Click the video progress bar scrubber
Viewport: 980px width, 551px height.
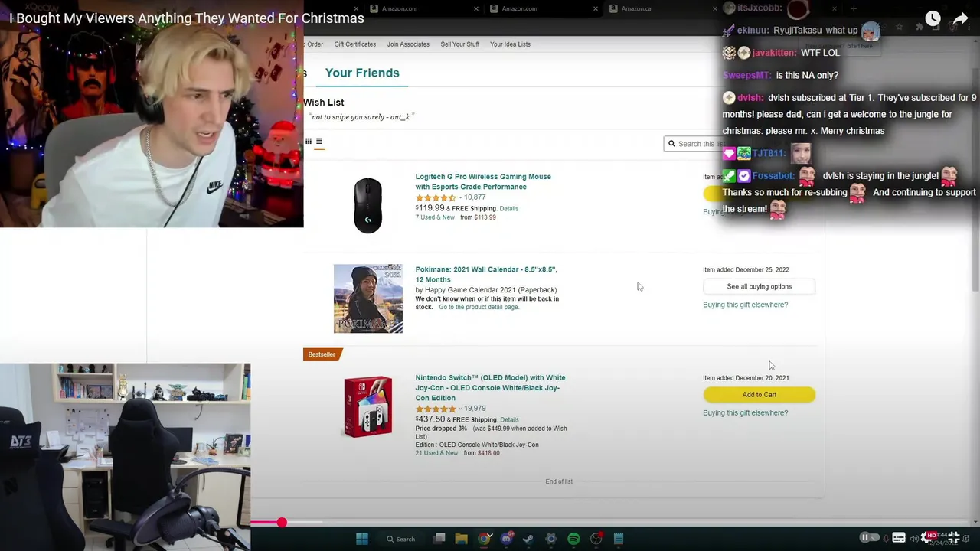coord(282,523)
